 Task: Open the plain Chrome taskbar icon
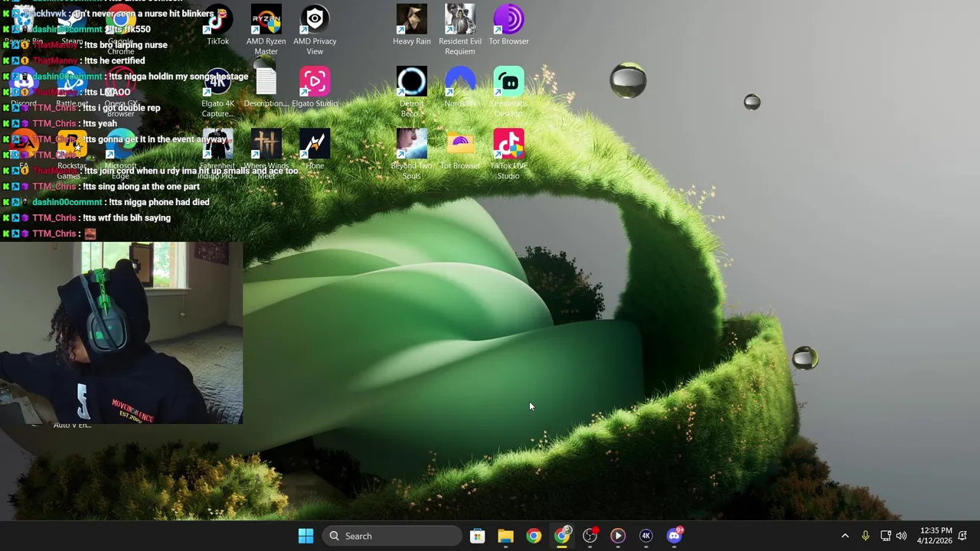(534, 536)
